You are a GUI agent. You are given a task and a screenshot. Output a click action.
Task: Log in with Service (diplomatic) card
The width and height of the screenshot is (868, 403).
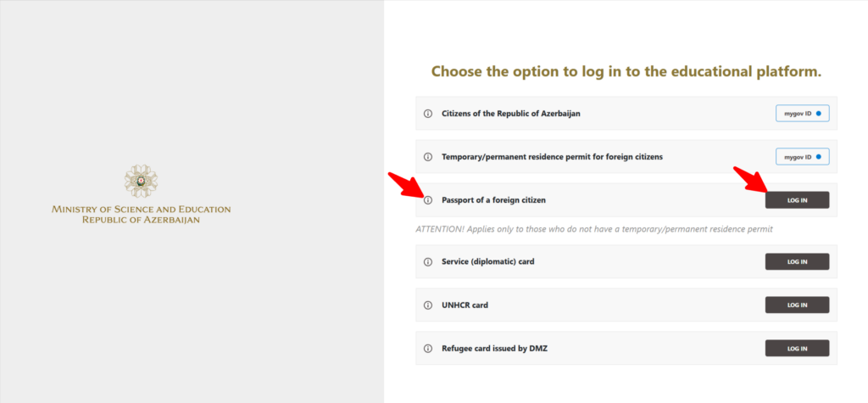[x=797, y=261]
